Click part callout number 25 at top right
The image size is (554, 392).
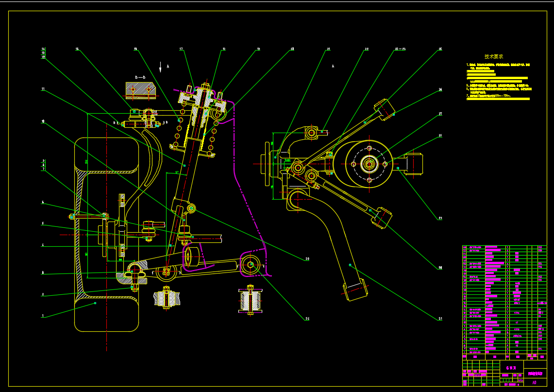coord(440,49)
